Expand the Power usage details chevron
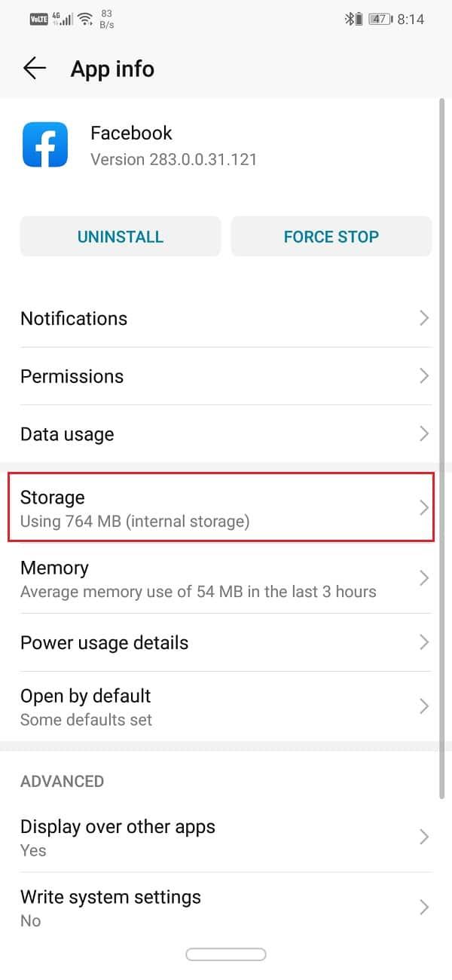 [424, 642]
